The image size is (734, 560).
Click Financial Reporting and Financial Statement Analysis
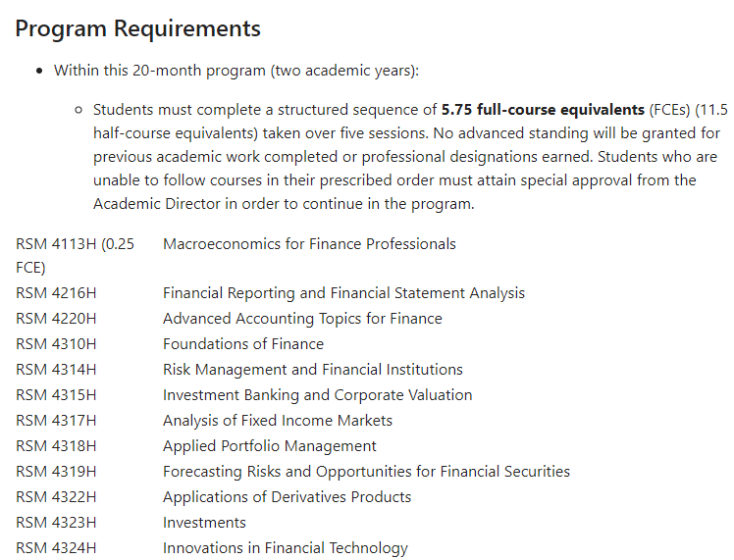pos(343,293)
